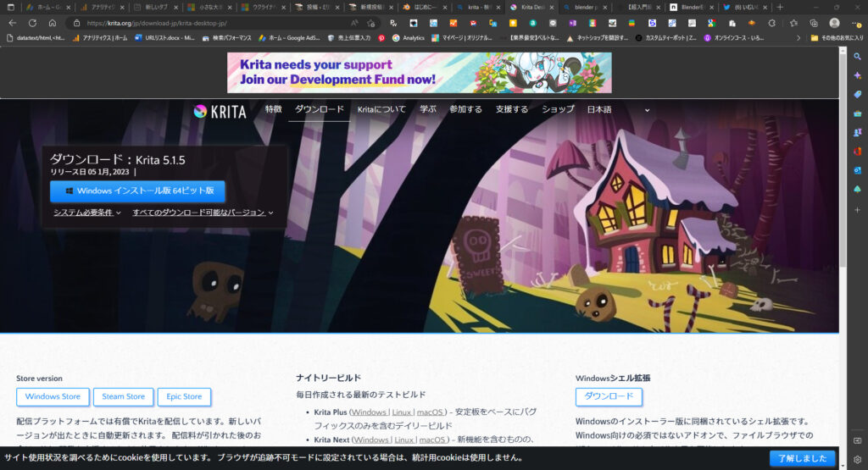This screenshot has width=868, height=470.
Task: Open 学ぶ menu item
Action: click(x=428, y=109)
